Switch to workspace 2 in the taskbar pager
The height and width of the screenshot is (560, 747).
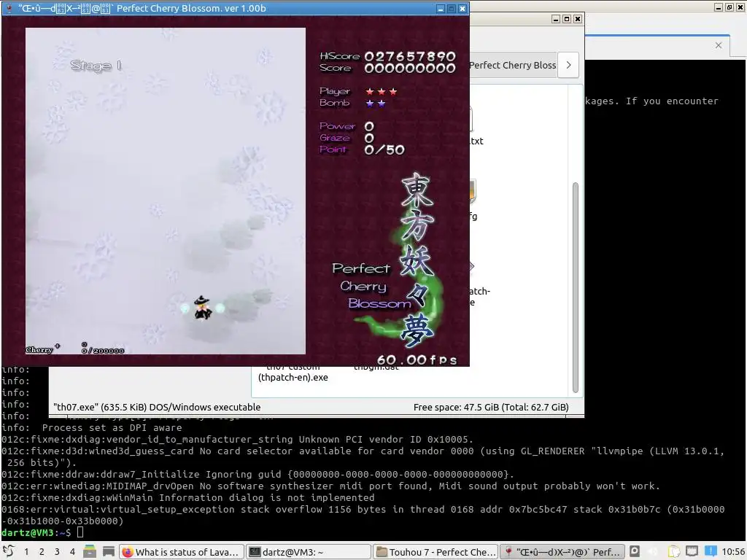(42, 551)
